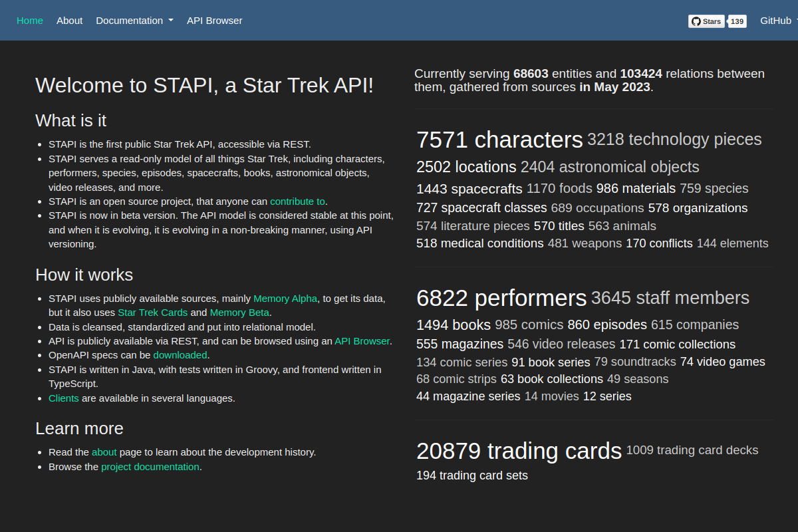
Task: Click '546 video releases' entry
Action: point(561,344)
